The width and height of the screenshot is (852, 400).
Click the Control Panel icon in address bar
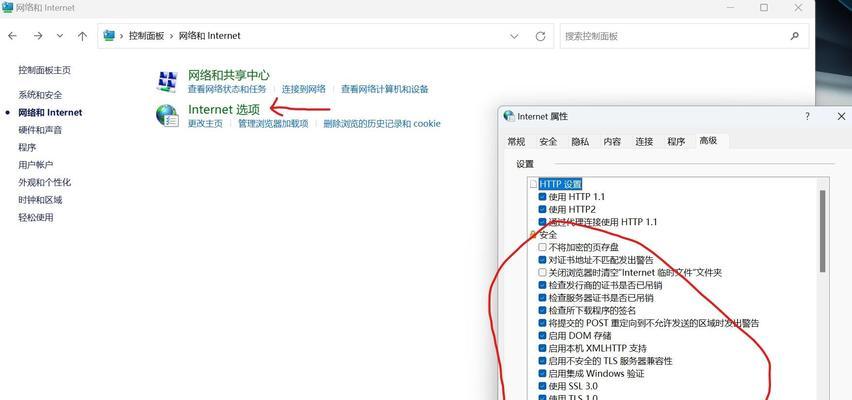[109, 36]
